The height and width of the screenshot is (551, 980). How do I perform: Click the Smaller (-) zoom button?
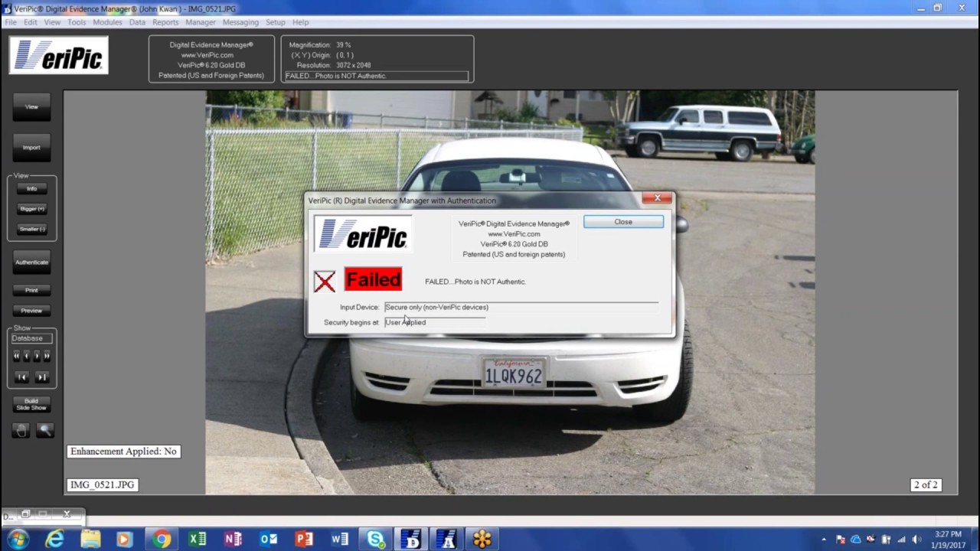coord(31,230)
